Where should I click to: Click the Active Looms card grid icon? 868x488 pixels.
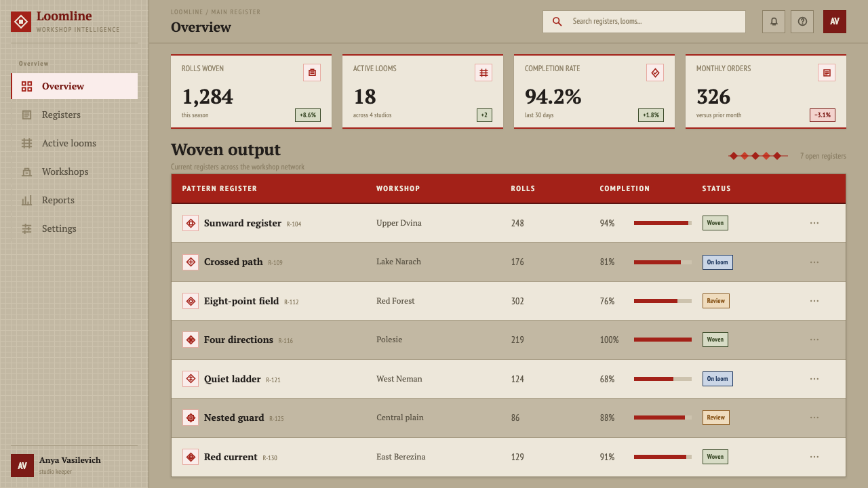pos(484,73)
